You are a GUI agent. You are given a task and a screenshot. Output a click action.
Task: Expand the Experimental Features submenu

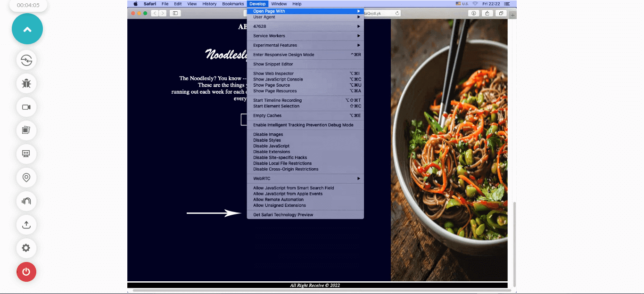305,45
